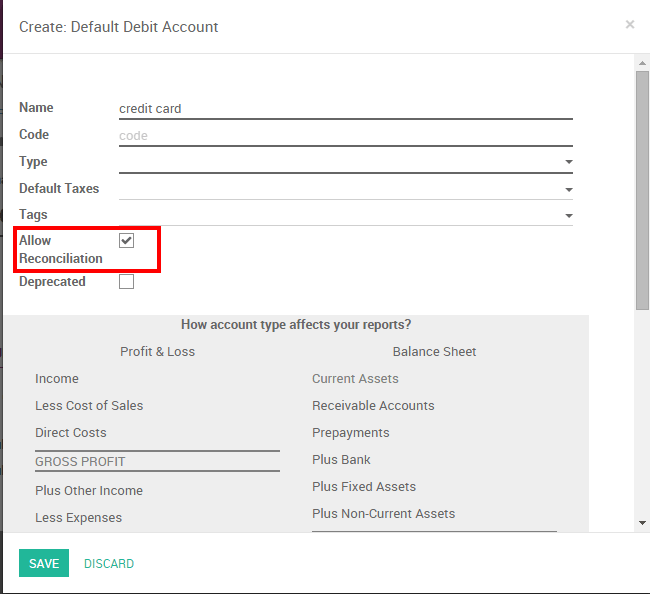Click the Balance Sheet column heading

coord(434,352)
